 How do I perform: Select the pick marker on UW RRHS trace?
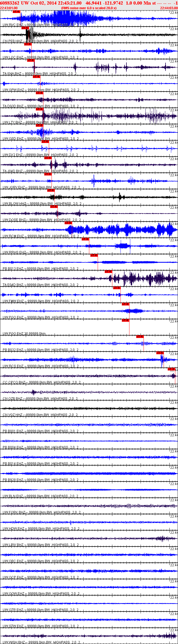[85, 239]
